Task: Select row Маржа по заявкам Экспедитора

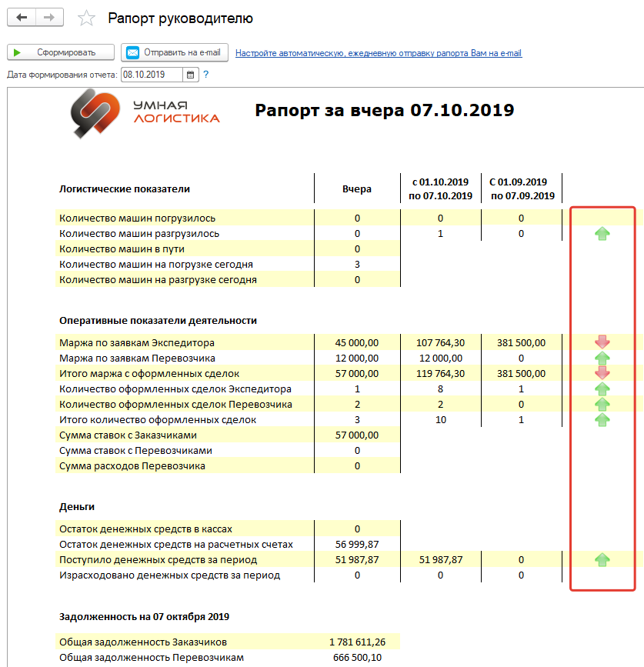Action: coord(136,343)
